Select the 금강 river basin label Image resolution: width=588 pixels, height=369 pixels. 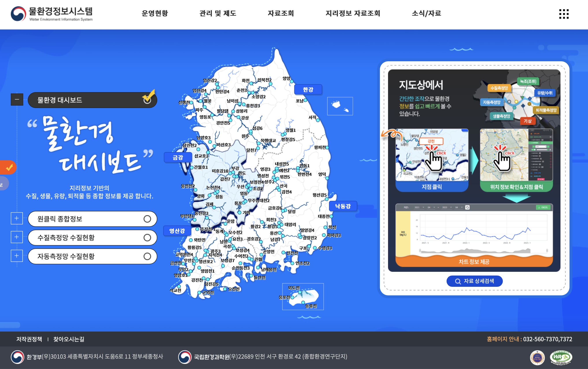178,157
